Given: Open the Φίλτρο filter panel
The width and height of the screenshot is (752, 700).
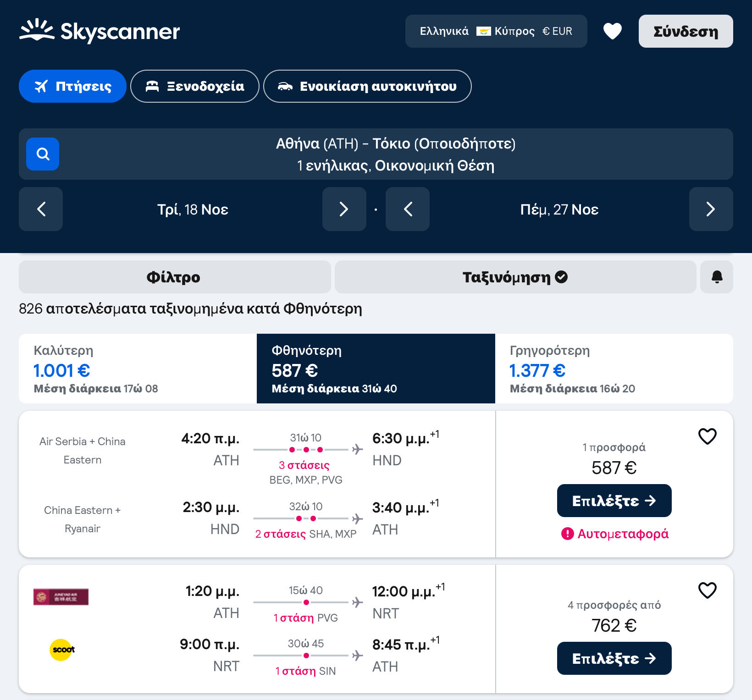Looking at the screenshot, I should coord(174,277).
